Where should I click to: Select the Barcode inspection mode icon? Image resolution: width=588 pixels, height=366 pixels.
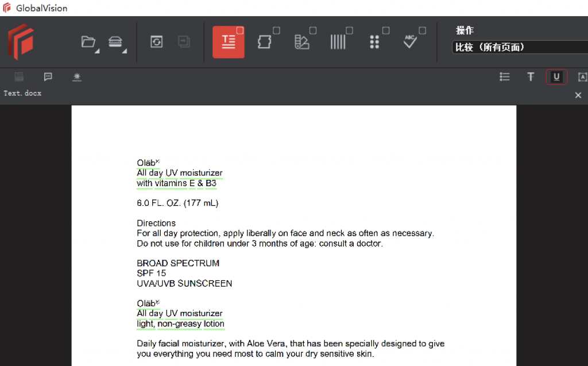tap(338, 42)
